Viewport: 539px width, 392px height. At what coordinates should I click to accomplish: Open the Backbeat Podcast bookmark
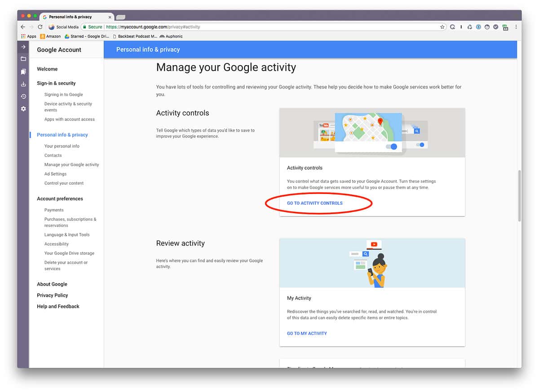134,36
